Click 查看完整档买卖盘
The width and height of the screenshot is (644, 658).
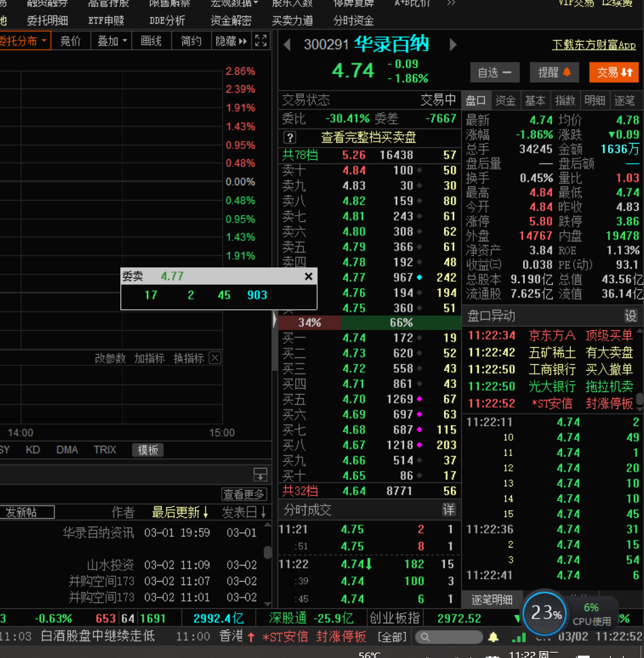(368, 137)
